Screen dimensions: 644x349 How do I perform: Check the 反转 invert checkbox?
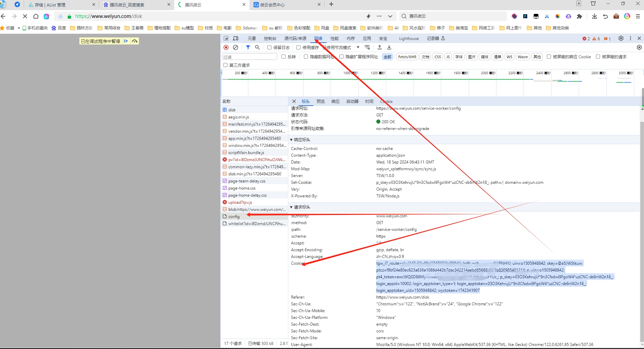pos(284,57)
